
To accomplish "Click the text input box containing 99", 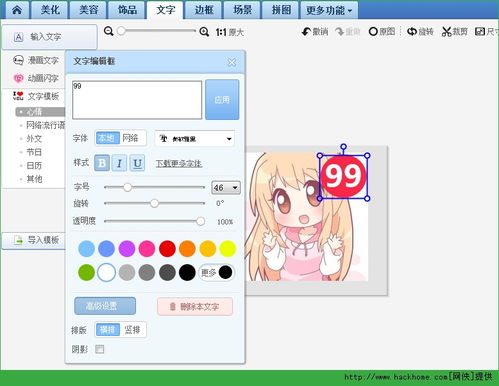I will coord(137,100).
